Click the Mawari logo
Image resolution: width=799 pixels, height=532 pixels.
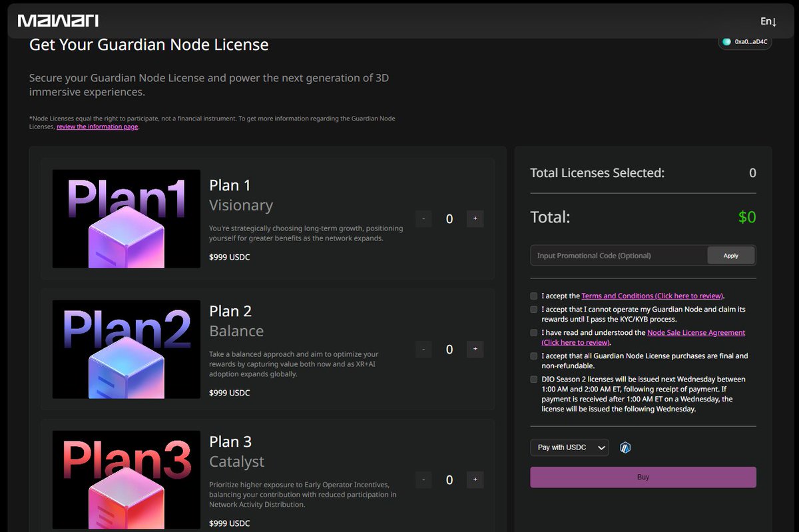coord(58,21)
